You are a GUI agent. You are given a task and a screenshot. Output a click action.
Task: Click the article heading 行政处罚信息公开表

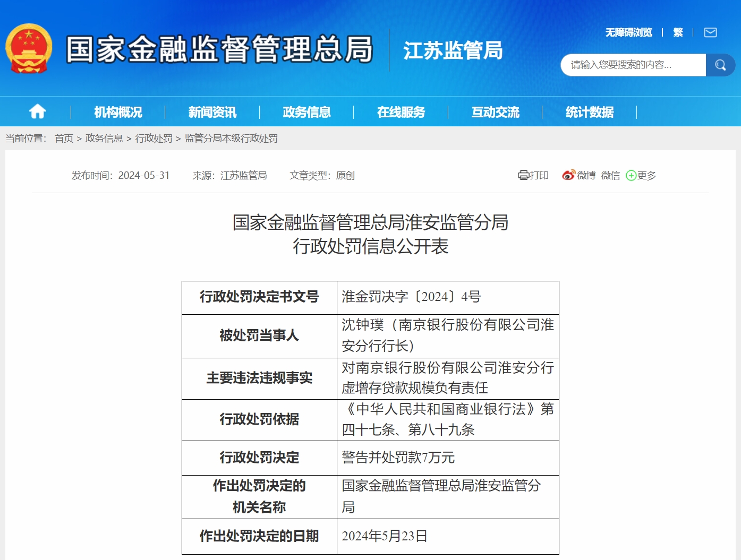point(371,246)
